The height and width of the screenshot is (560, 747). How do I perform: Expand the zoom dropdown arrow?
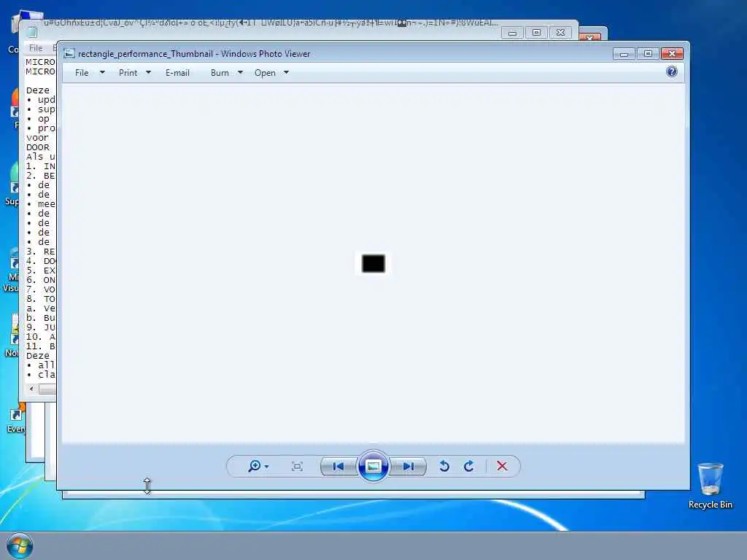click(266, 467)
